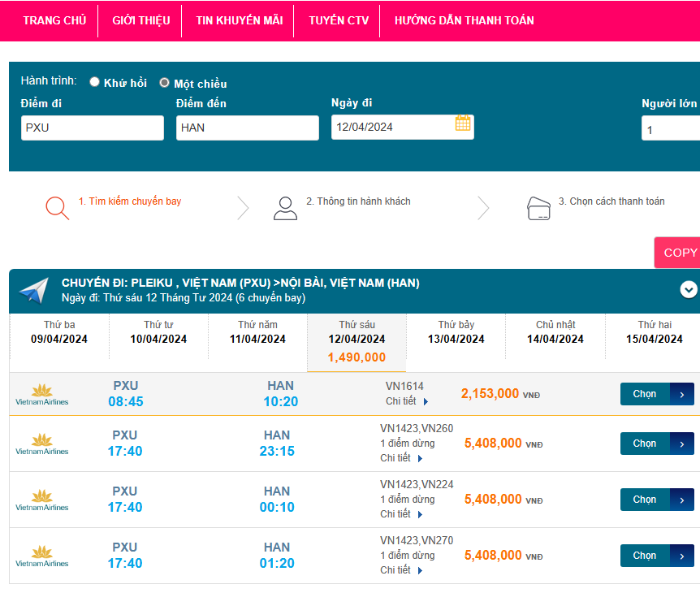Click Vietnam Airlines logo for flight VN1614
The width and height of the screenshot is (700, 593).
tap(42, 394)
